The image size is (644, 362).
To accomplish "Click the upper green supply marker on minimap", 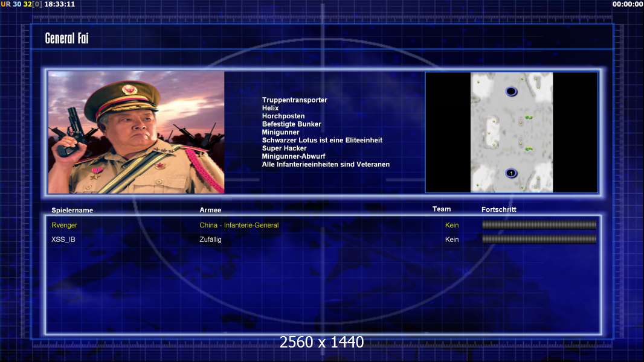I will click(529, 118).
